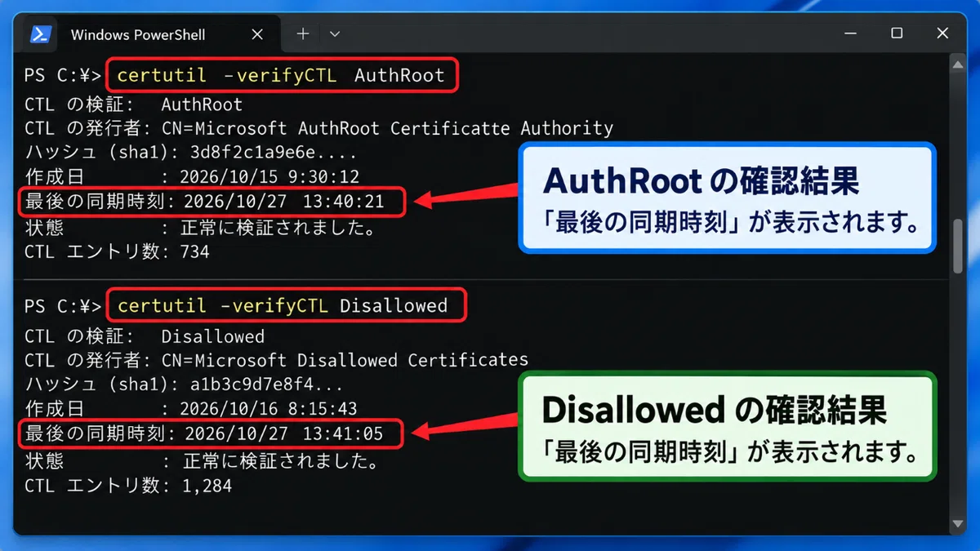Click the second PS C:¥> prompt
Viewport: 980px width, 551px height.
click(x=63, y=306)
